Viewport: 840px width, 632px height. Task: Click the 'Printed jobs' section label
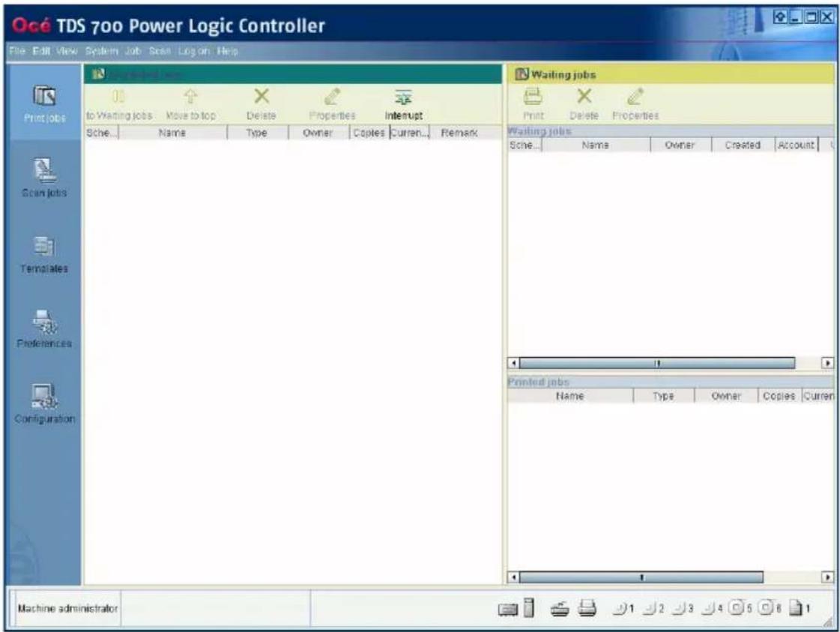point(538,382)
